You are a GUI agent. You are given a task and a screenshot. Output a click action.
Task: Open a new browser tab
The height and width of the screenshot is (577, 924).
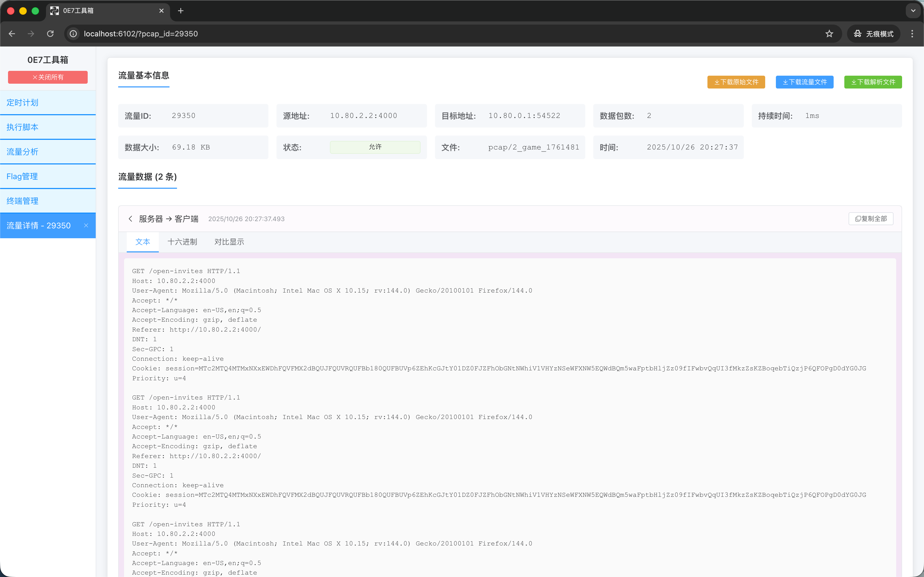click(181, 11)
